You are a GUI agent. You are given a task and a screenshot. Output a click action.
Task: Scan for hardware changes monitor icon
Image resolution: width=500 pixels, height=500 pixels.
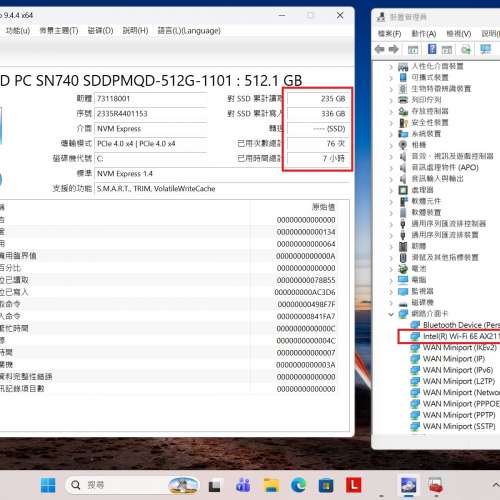tap(485, 49)
